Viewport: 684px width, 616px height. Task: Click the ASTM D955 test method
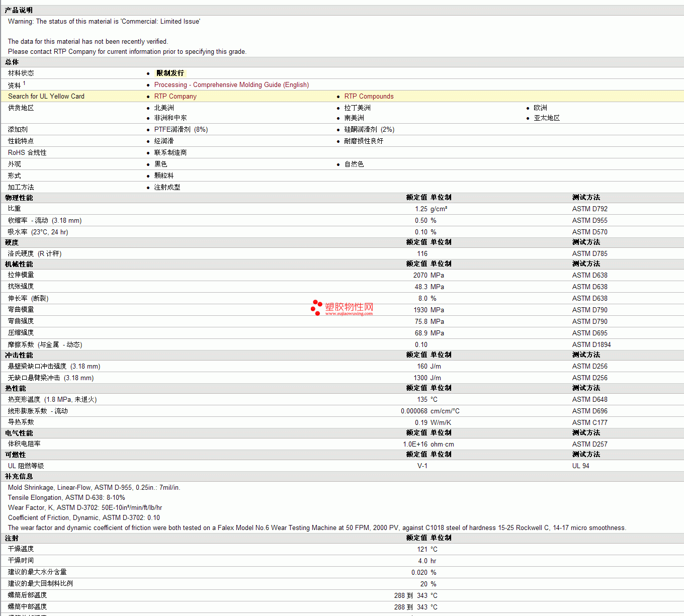tap(590, 221)
